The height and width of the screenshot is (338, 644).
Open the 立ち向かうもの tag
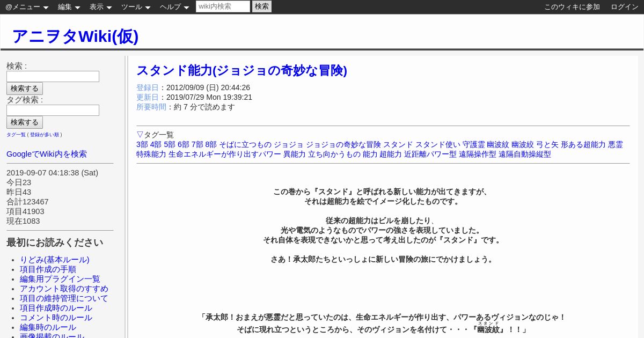334,154
